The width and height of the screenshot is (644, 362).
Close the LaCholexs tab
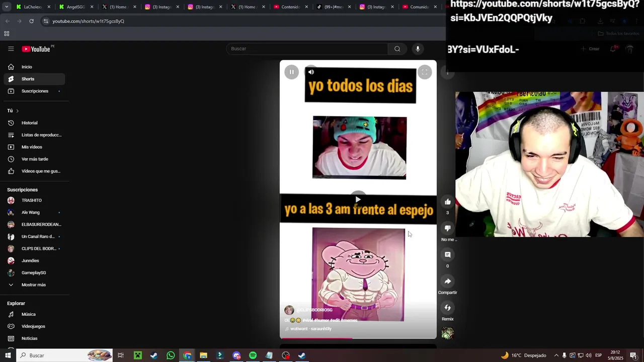point(49,7)
